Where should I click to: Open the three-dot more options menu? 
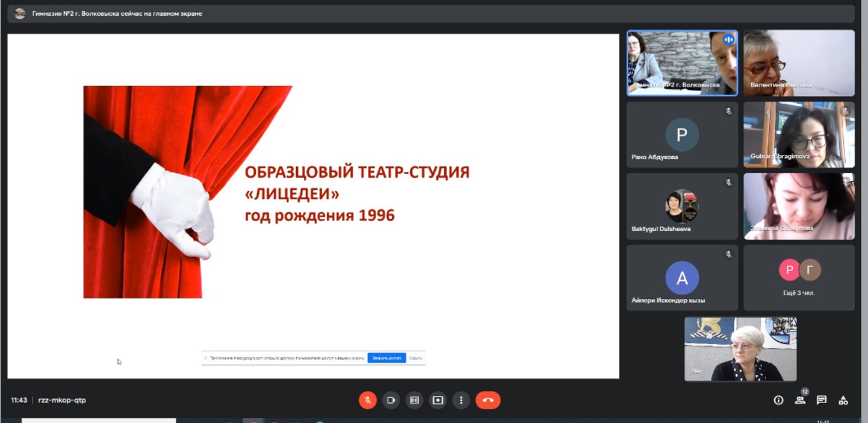pos(461,400)
